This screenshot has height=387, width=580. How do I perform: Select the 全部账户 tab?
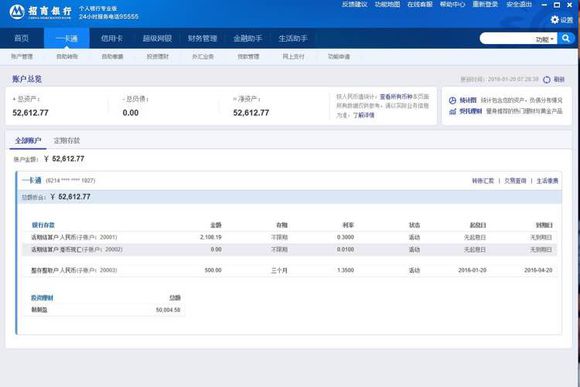point(28,141)
